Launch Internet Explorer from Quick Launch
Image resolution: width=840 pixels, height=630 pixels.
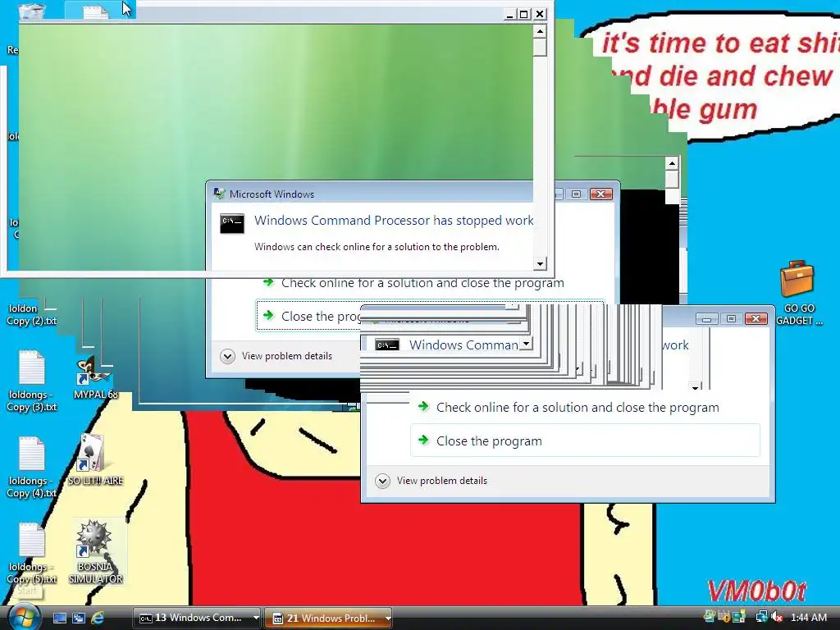pyautogui.click(x=98, y=619)
